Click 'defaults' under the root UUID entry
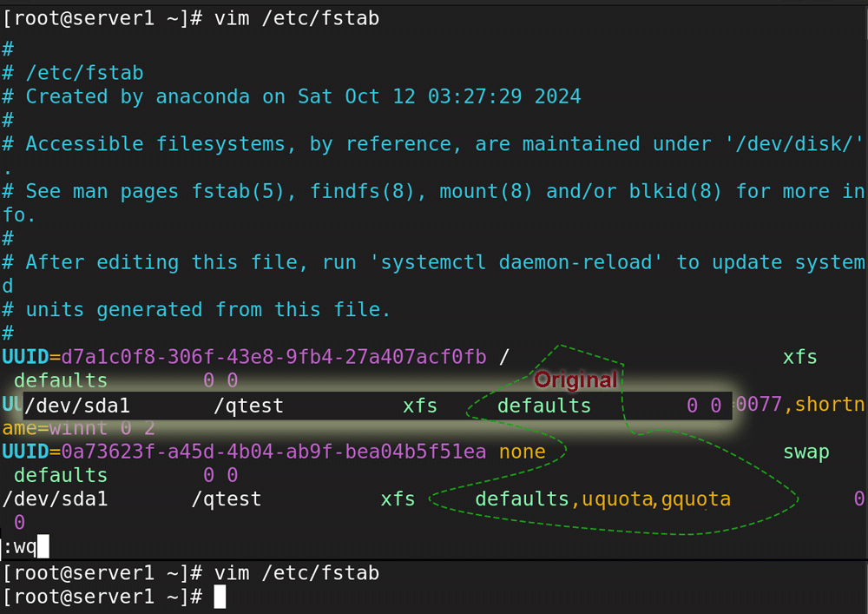Viewport: 868px width, 614px height. pos(61,380)
